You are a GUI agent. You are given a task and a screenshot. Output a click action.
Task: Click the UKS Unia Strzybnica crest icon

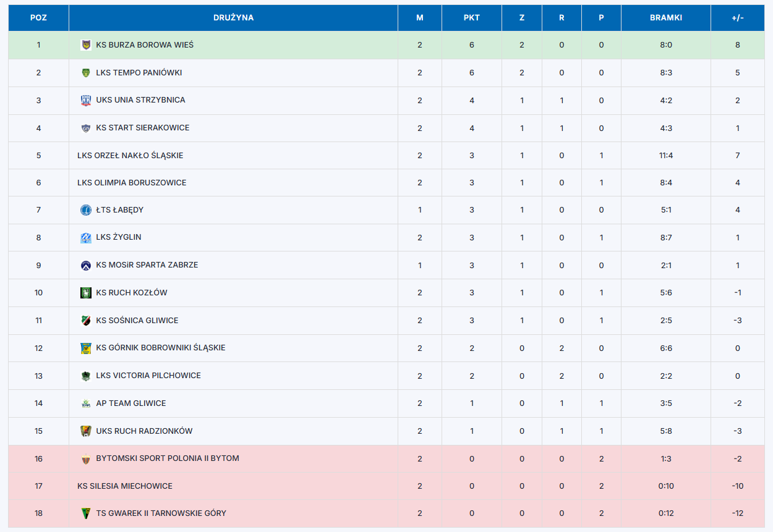coord(86,100)
